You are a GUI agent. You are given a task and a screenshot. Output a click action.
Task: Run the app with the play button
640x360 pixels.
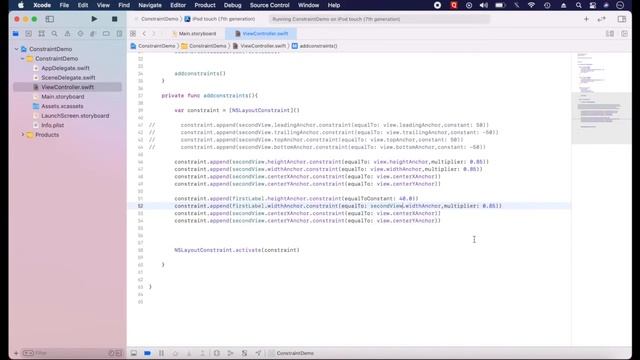(94, 19)
